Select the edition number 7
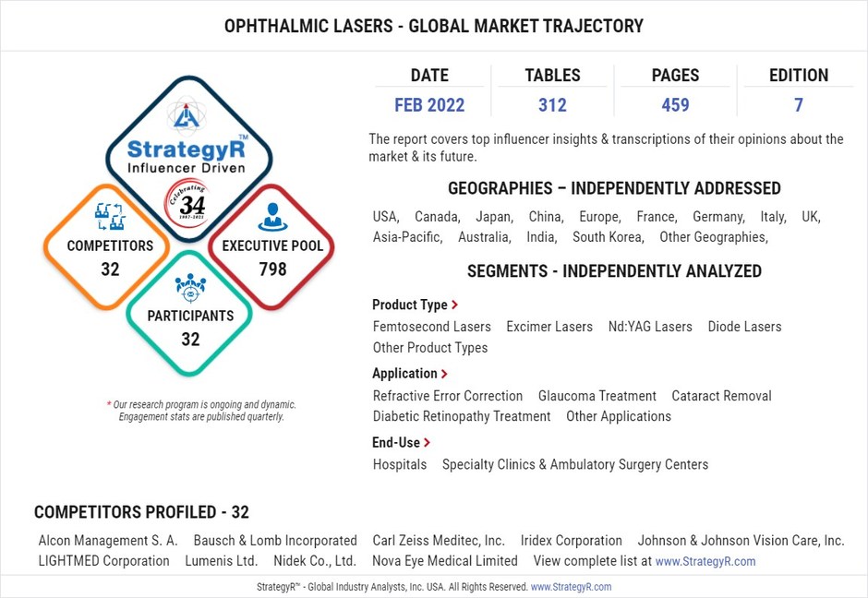Image resolution: width=868 pixels, height=598 pixels. pos(798,105)
